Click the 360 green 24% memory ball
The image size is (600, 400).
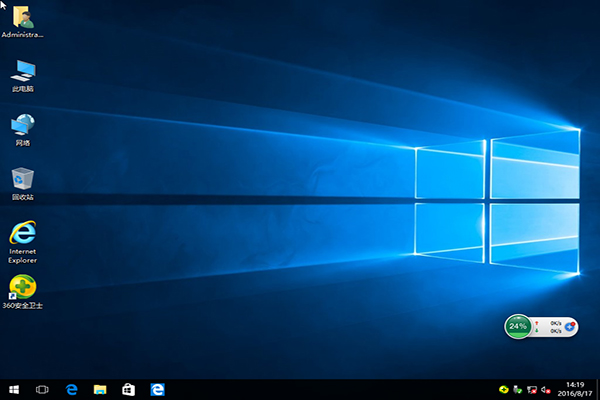click(x=518, y=326)
